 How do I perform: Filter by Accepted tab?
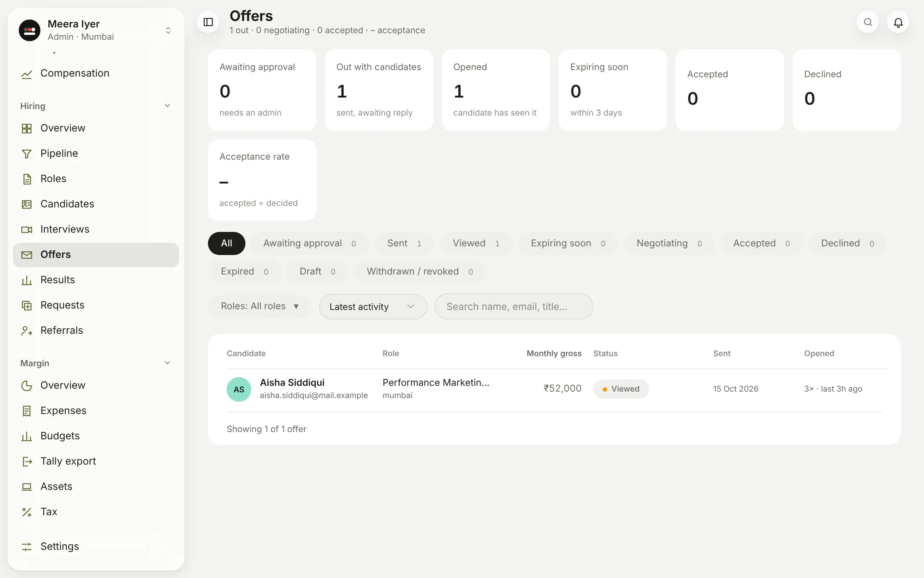click(x=761, y=243)
